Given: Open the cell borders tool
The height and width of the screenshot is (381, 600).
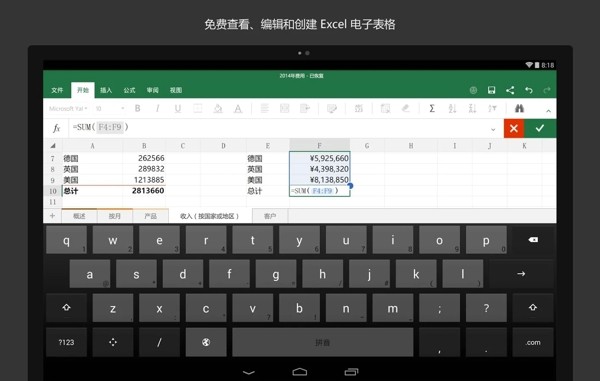Looking at the screenshot, I should click(198, 109).
